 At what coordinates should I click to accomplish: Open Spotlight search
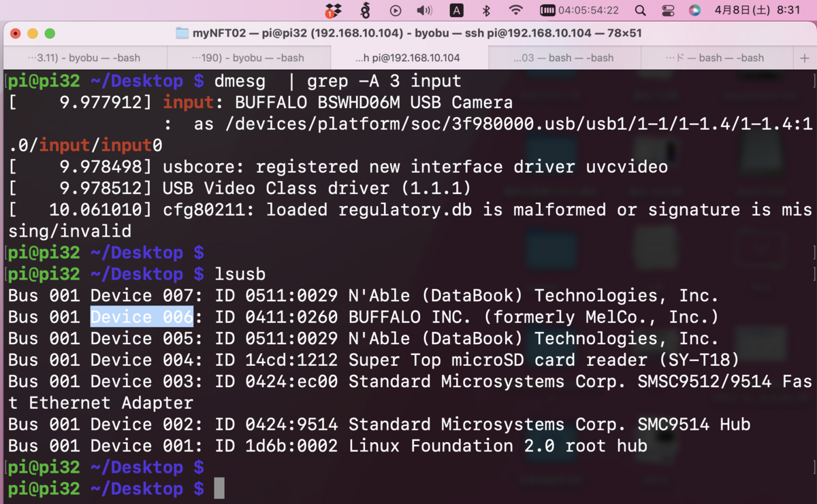pos(641,10)
